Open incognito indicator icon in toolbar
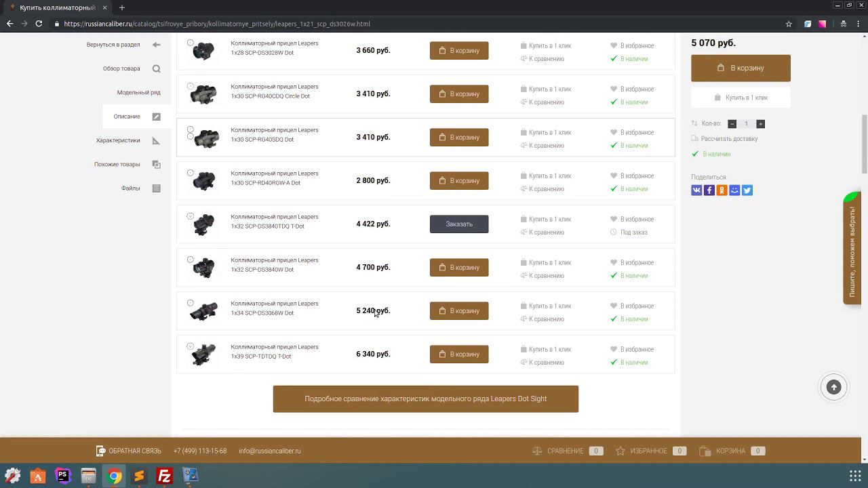 (843, 24)
